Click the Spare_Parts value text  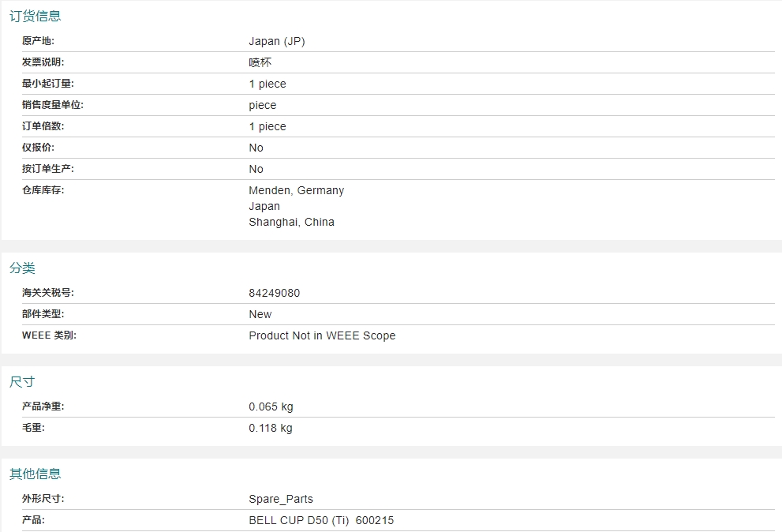point(281,499)
